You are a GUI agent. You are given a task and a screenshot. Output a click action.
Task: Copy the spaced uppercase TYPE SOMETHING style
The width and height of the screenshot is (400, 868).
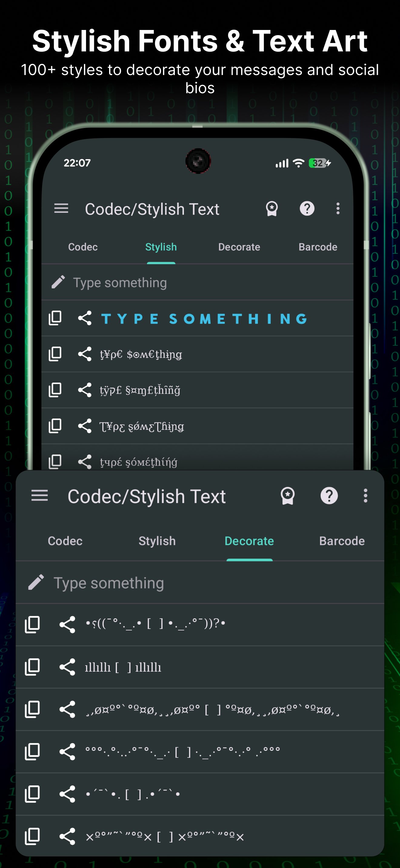pyautogui.click(x=55, y=318)
